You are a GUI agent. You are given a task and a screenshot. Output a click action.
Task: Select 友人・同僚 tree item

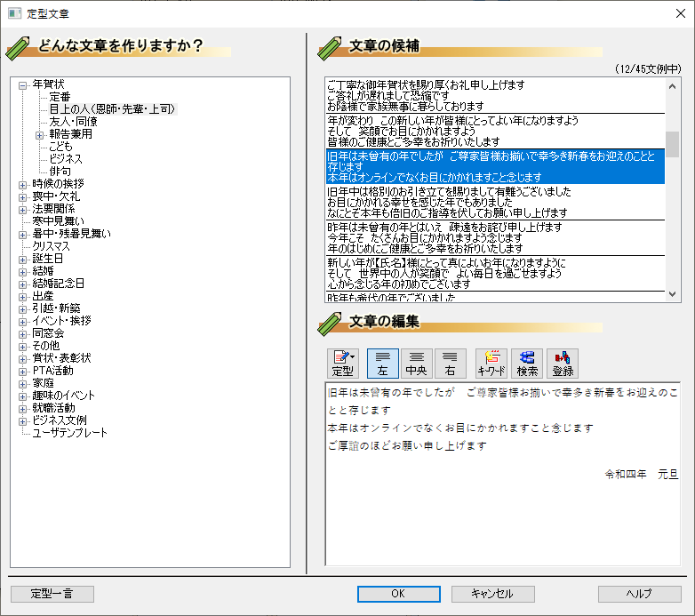[x=73, y=122]
